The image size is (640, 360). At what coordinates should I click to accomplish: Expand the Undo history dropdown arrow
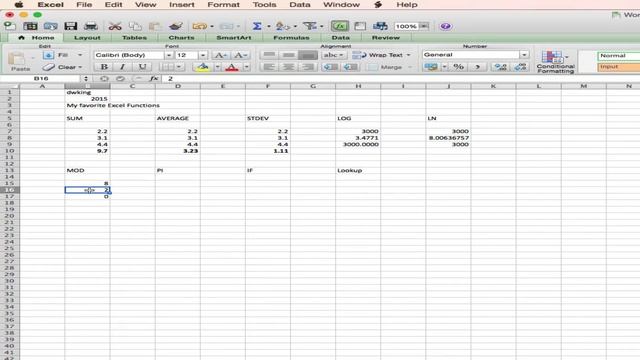[212, 26]
